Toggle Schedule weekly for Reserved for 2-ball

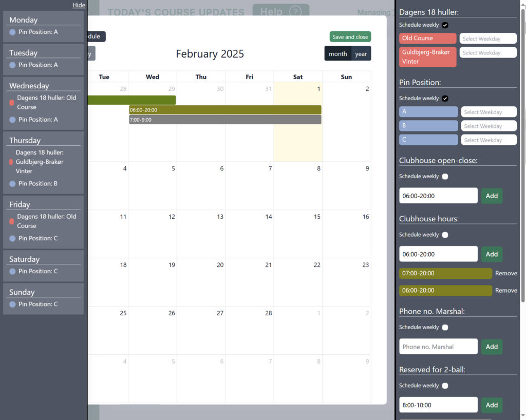click(x=445, y=386)
